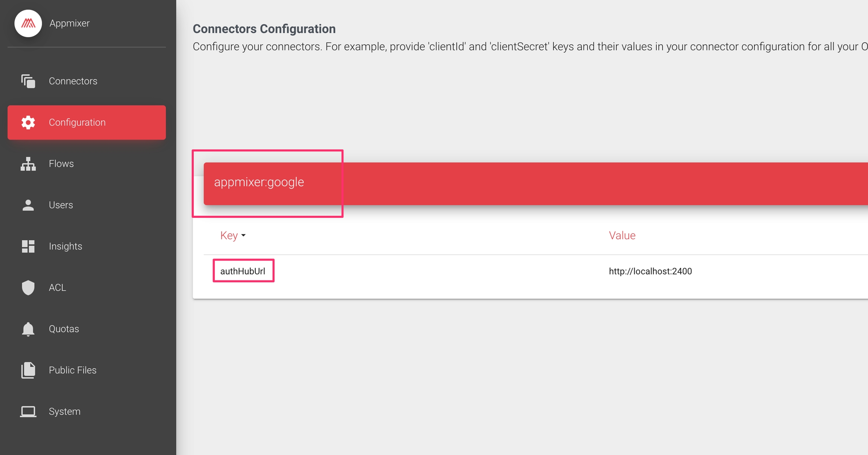Select the Public Files menu entry
The width and height of the screenshot is (868, 455).
[73, 370]
